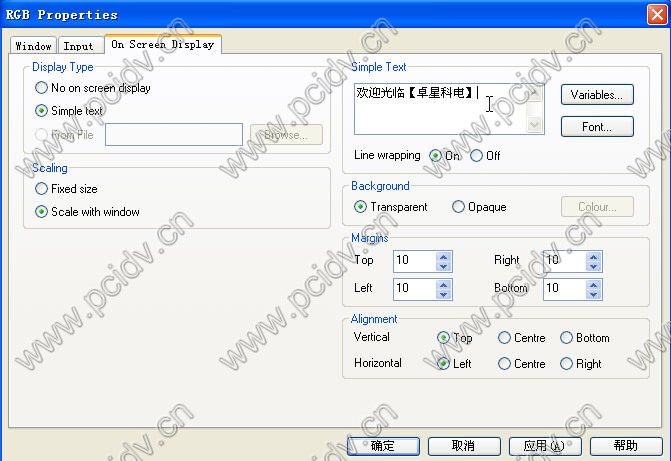The width and height of the screenshot is (671, 461).
Task: Close the RGB Properties dialog
Action: 657,15
